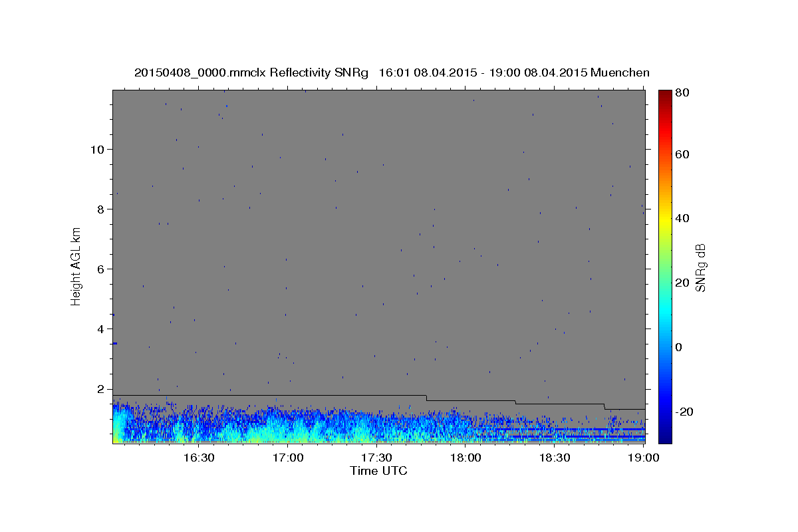Select the 16:30 time tick label

(x=198, y=458)
